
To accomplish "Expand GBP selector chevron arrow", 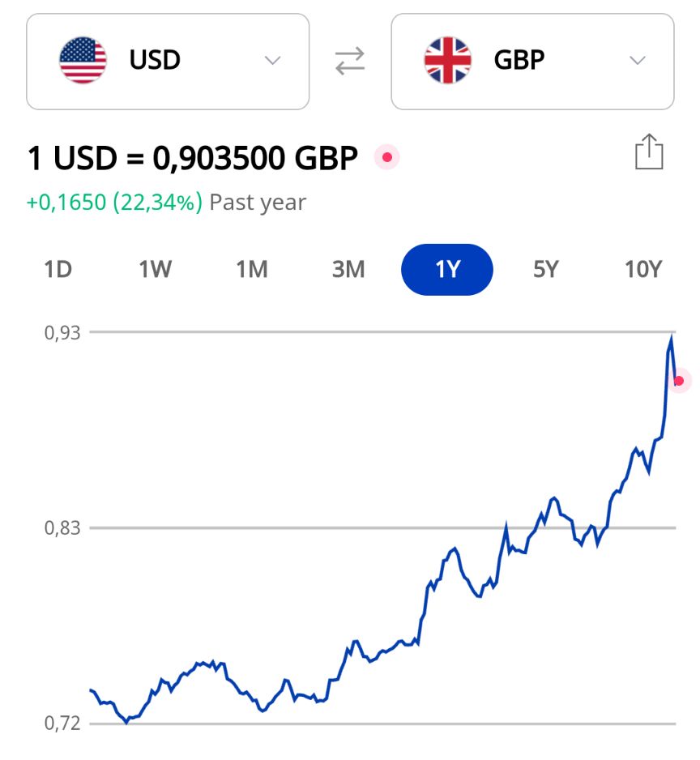I will pos(638,61).
